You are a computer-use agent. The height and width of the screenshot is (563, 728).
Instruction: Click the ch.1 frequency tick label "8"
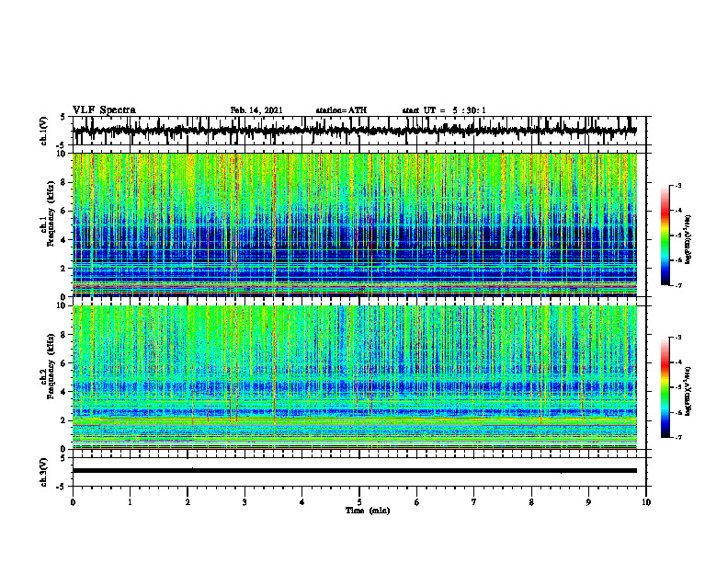(x=63, y=182)
